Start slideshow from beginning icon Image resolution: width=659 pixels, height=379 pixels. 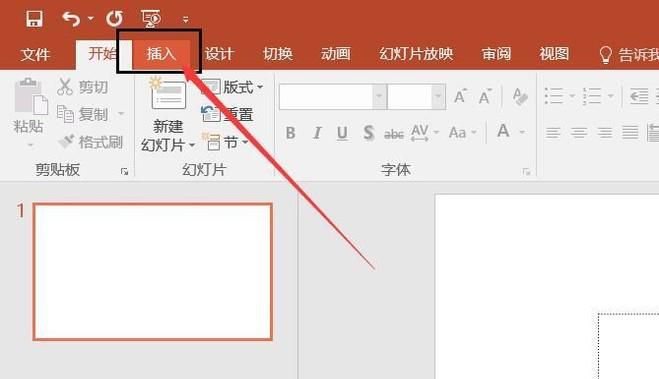(x=151, y=19)
